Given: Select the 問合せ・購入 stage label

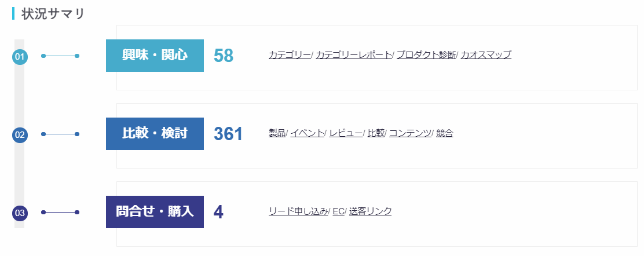Looking at the screenshot, I should (155, 212).
